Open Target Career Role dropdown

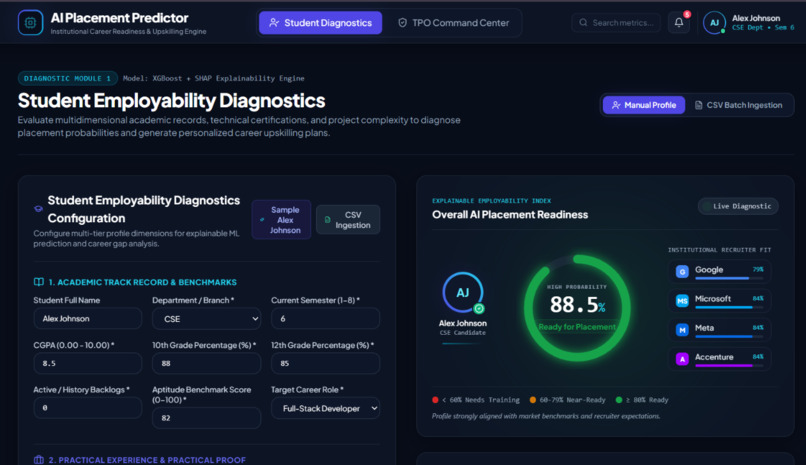coord(325,408)
